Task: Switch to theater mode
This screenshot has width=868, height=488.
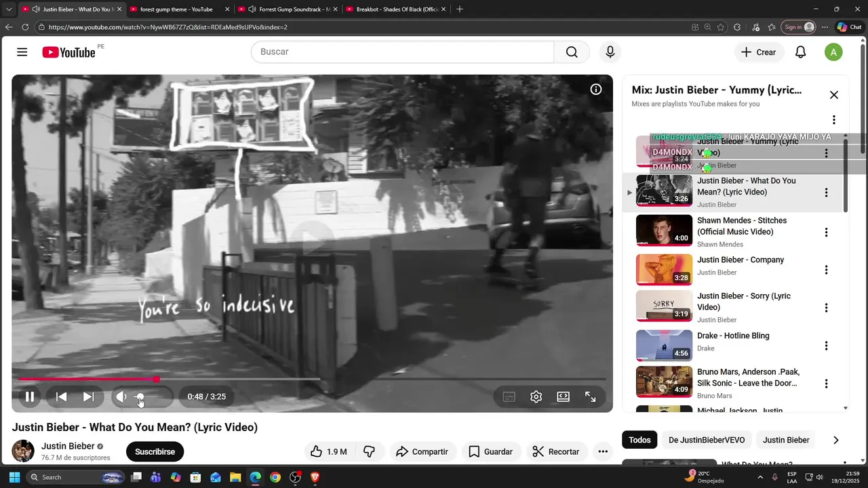Action: pos(563,396)
